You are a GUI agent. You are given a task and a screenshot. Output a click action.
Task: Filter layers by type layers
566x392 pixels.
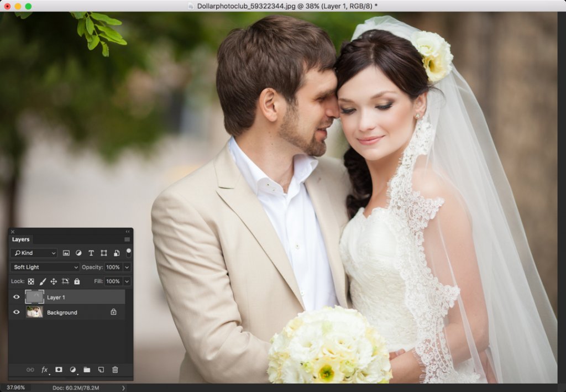pos(91,253)
